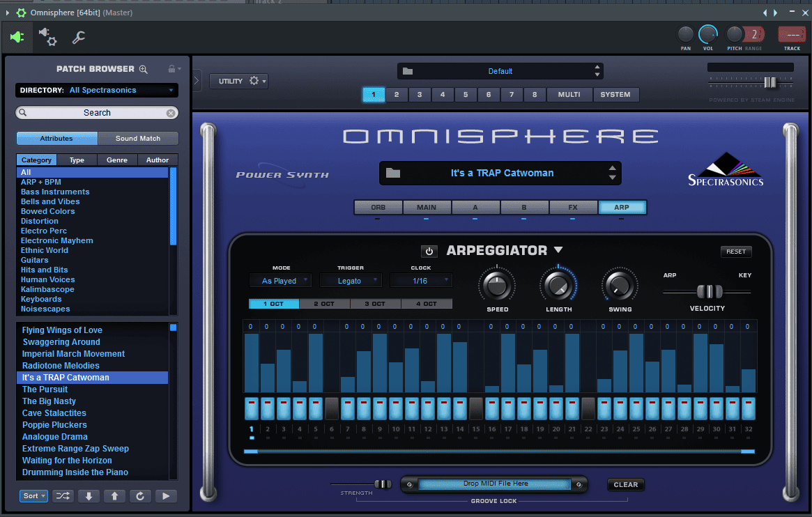Adjust the VOL knob

708,35
